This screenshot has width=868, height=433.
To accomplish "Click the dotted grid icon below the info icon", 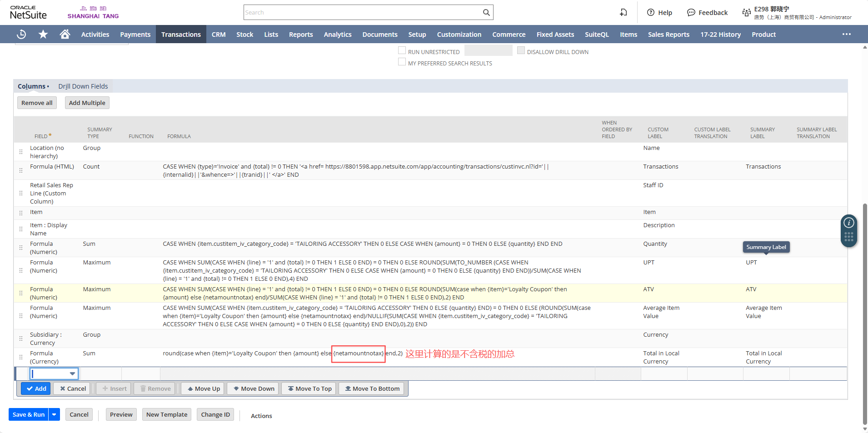I will click(x=849, y=237).
